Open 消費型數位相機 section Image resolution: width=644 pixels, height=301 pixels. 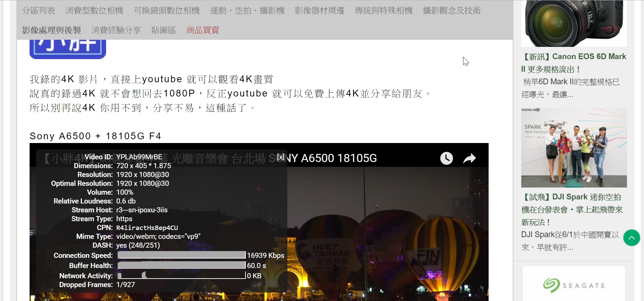point(95,11)
